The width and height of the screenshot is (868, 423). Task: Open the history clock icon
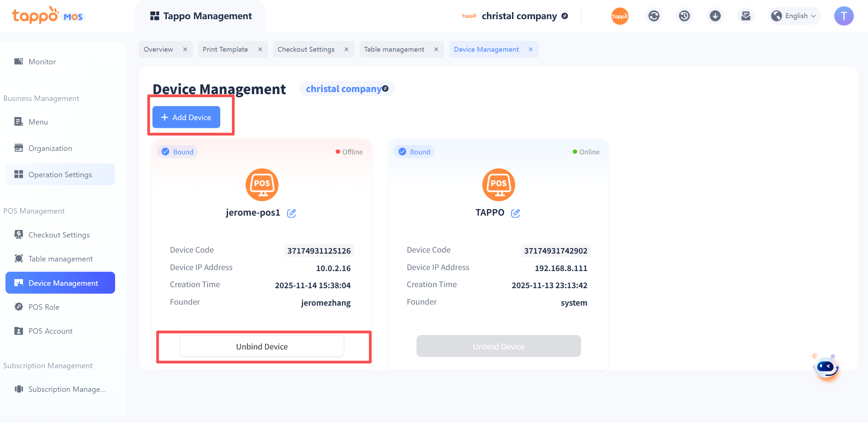pos(684,16)
